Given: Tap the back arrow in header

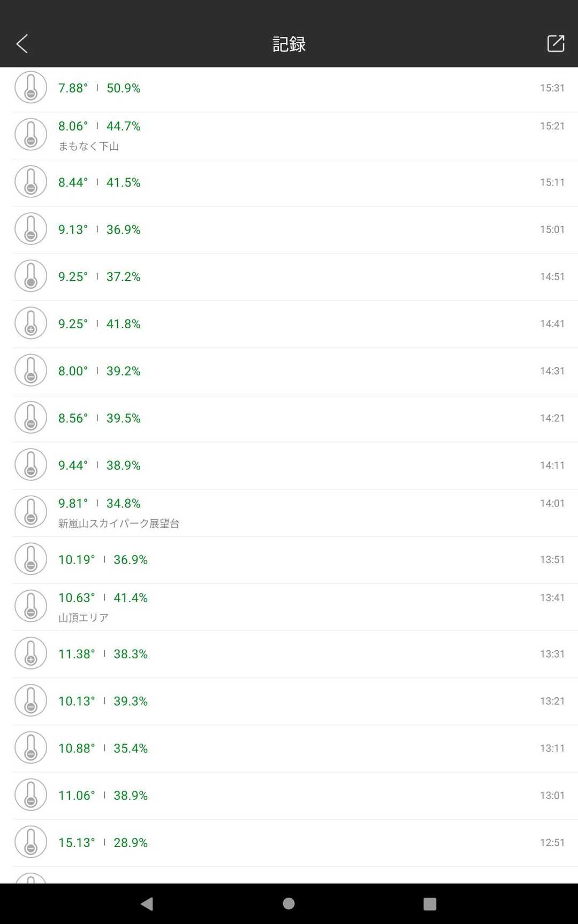Looking at the screenshot, I should pos(22,44).
